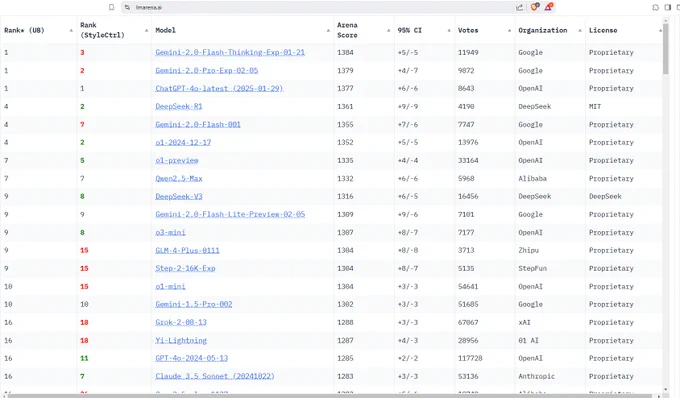The width and height of the screenshot is (680, 398).
Task: Click the Votes column header label
Action: [468, 30]
